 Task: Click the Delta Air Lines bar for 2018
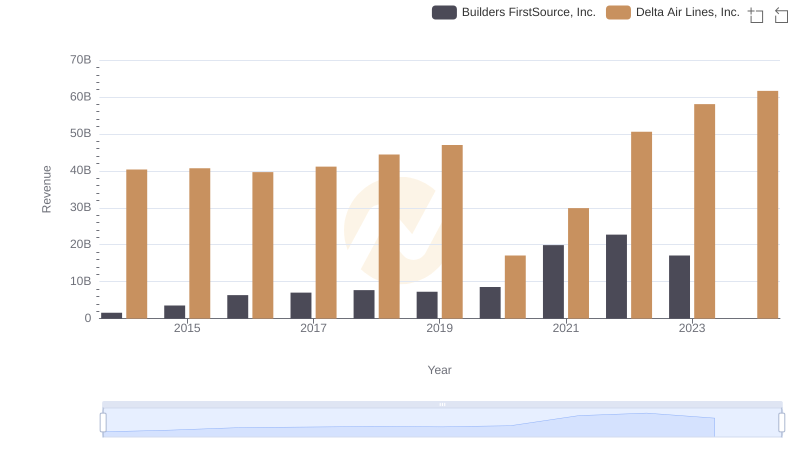tap(389, 236)
